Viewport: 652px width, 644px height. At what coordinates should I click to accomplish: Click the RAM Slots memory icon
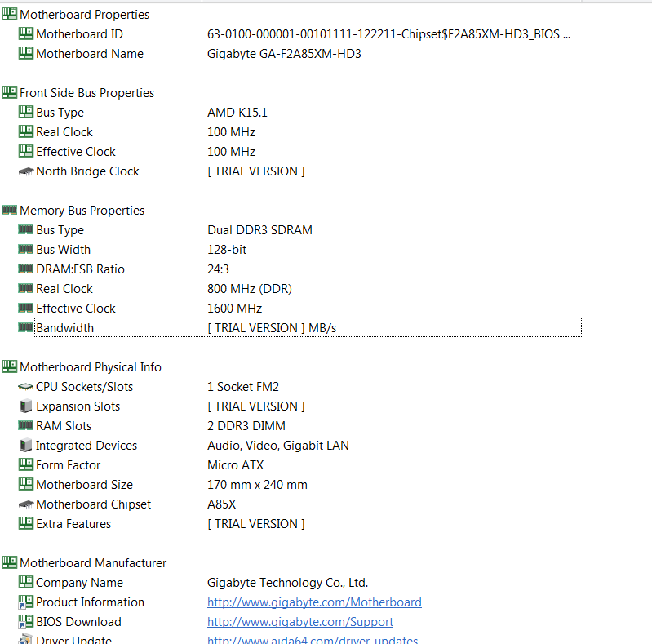[26, 425]
